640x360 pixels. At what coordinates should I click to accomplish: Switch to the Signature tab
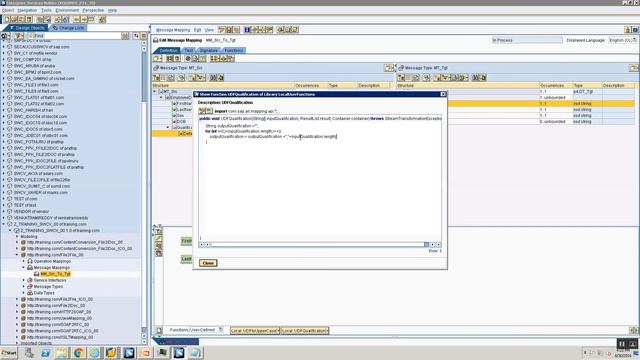click(208, 51)
